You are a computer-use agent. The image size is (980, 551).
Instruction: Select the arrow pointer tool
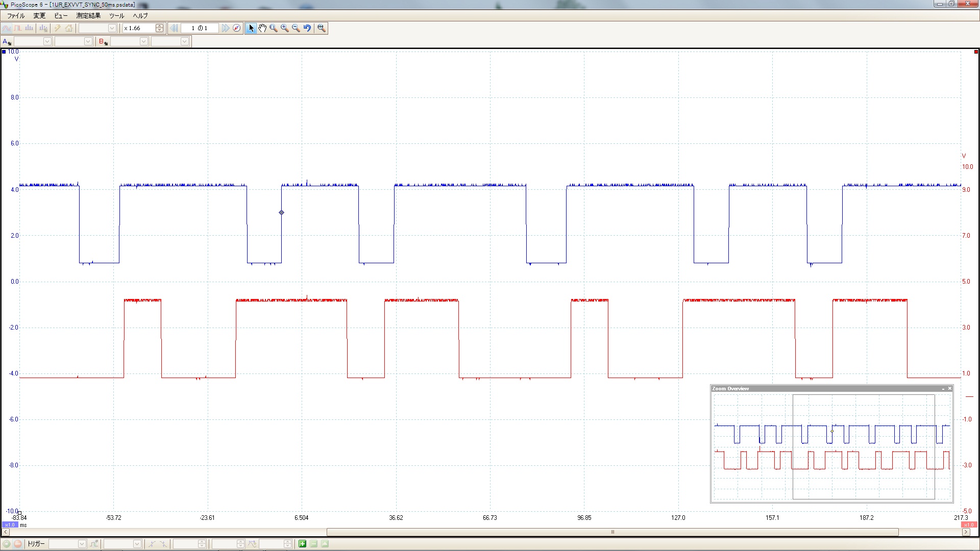[x=251, y=28]
